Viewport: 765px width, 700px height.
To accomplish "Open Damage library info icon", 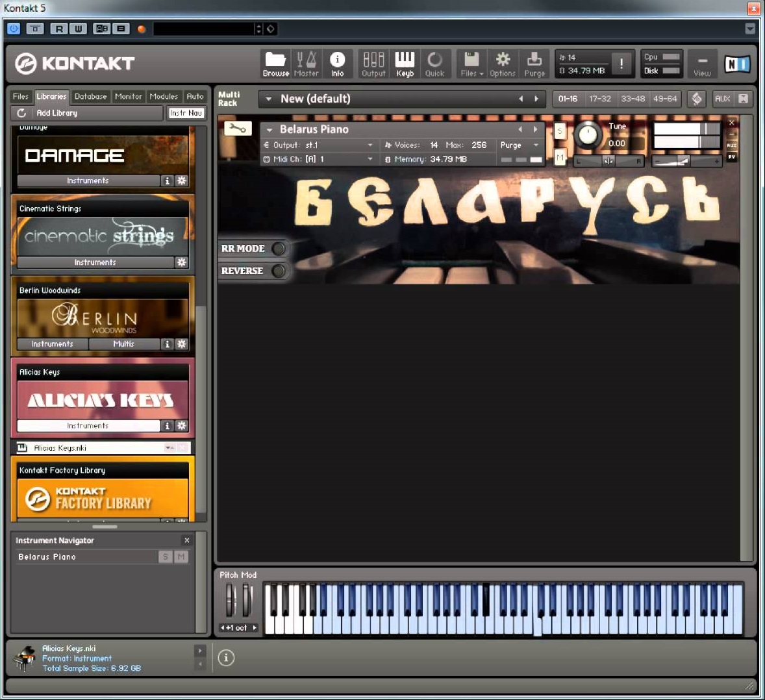I will [168, 181].
